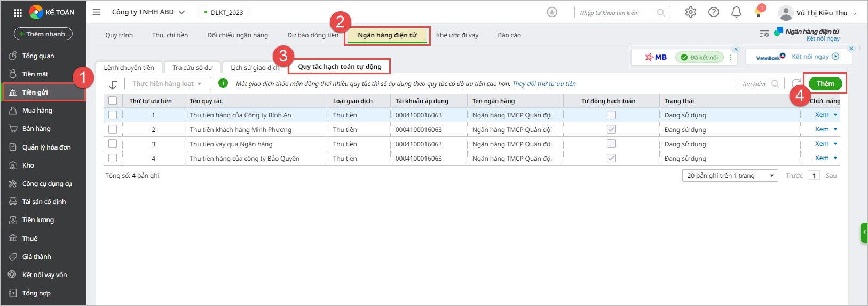The height and width of the screenshot is (306, 868).
Task: Open the Lệnh chuyển tiền tab
Action: pyautogui.click(x=129, y=68)
